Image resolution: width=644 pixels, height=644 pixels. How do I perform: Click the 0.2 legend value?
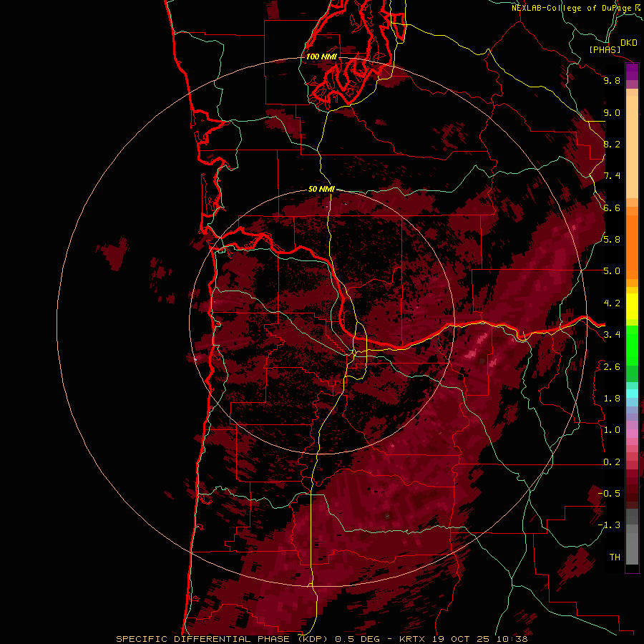point(612,462)
